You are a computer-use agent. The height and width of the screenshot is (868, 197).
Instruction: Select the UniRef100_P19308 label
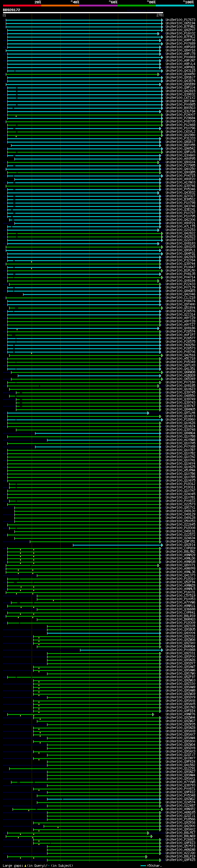(180, 528)
